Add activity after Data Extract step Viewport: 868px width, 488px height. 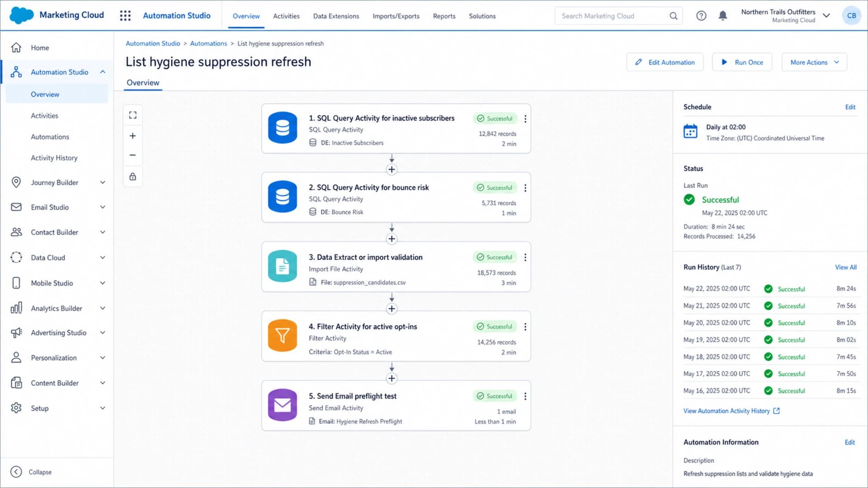392,309
